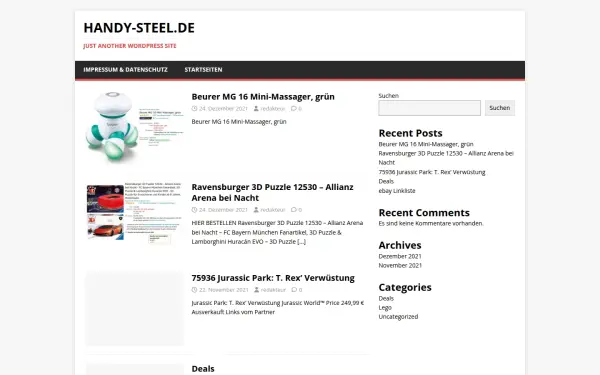Image resolution: width=600 pixels, height=375 pixels.
Task: Click the Recent Comments heading
Action: point(424,213)
